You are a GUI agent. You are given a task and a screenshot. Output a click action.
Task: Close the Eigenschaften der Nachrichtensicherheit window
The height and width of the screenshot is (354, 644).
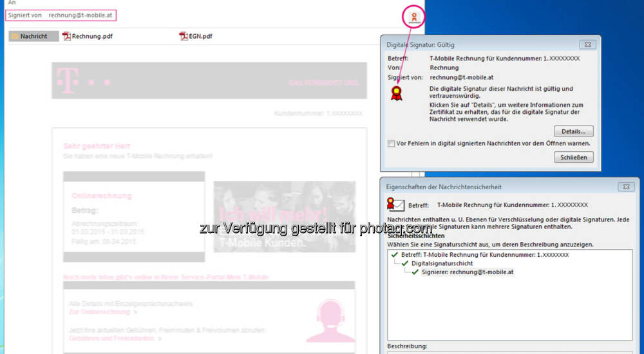(x=625, y=187)
